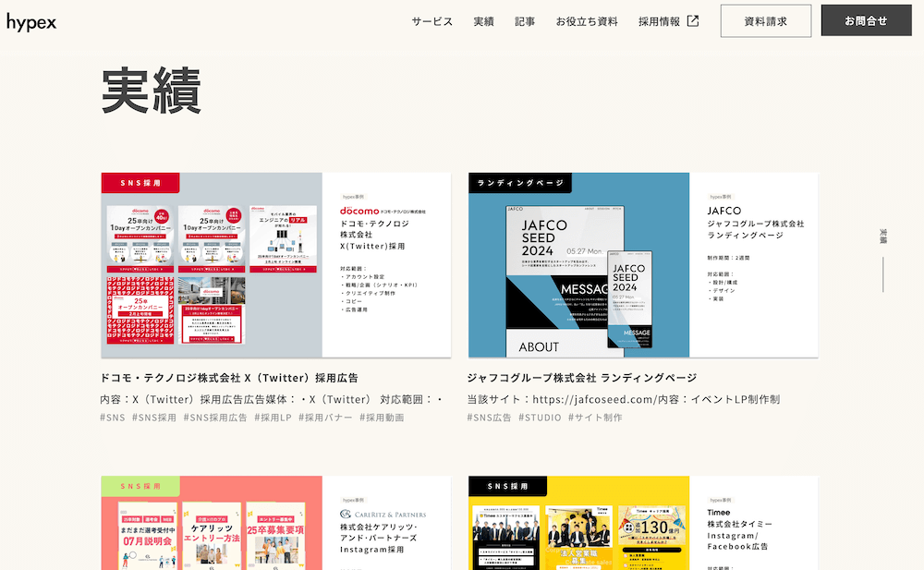Click the #採用LP tag
Screen dimensions: 924x570
[273, 418]
